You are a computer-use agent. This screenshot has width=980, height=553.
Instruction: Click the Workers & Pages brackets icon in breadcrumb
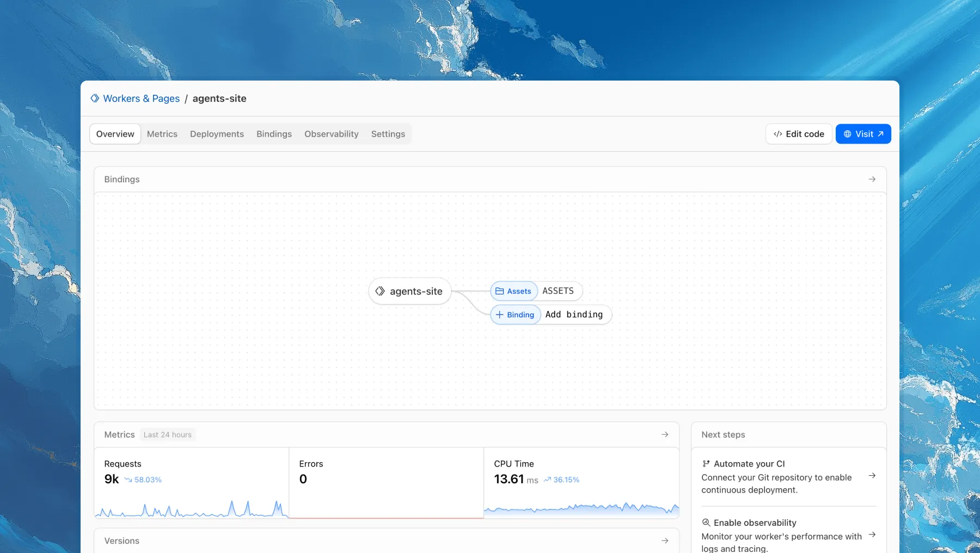(x=95, y=98)
